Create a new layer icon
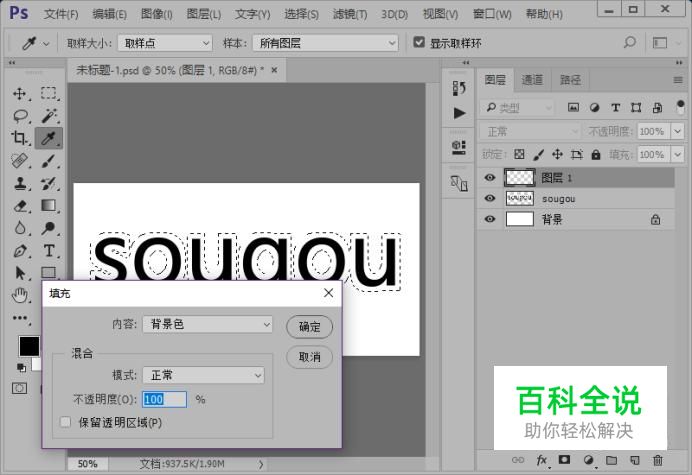 tap(635, 460)
